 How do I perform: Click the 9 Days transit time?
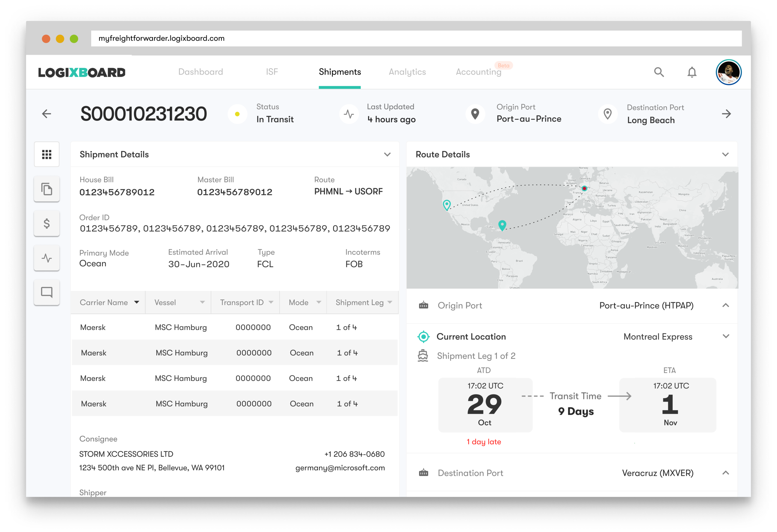576,412
